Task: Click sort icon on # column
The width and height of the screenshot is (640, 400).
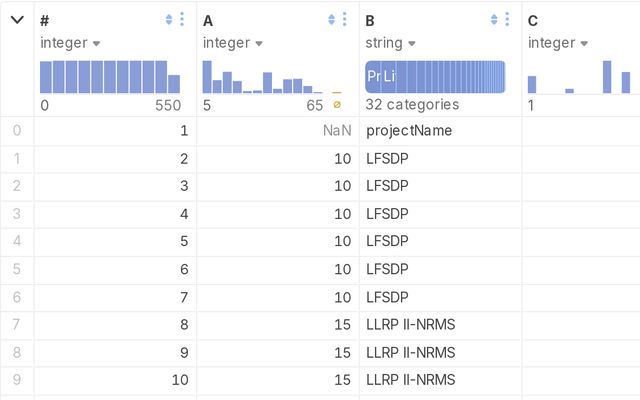Action: (168, 20)
